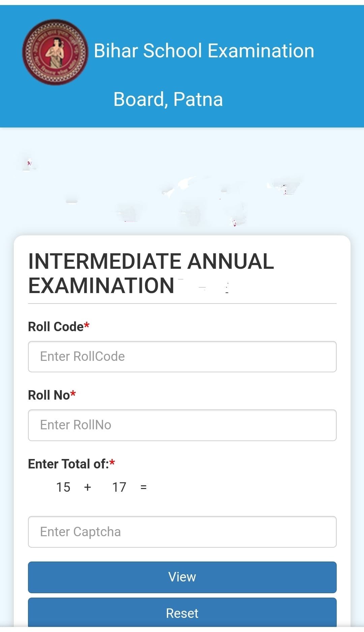Focus the Enter Captcha input field
The image size is (364, 632).
pyautogui.click(x=182, y=532)
